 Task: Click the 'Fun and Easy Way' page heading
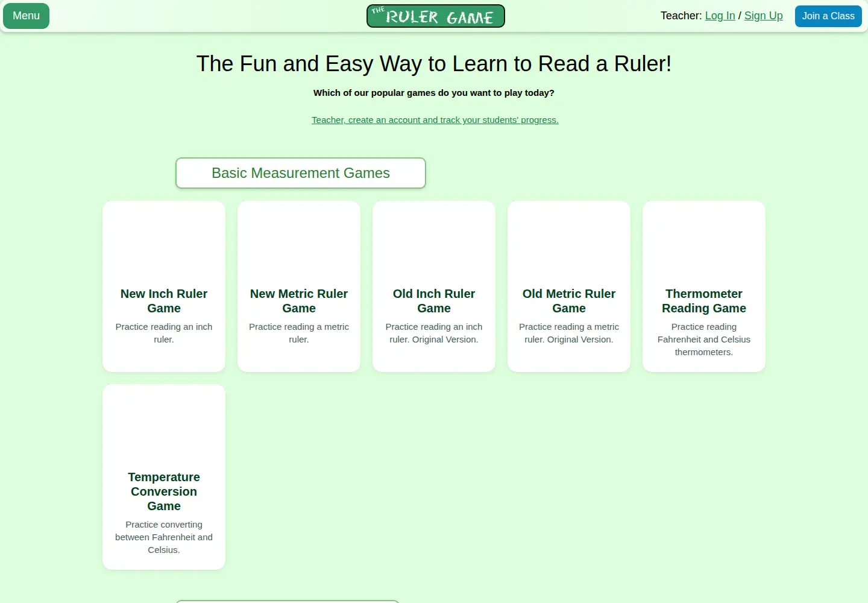pyautogui.click(x=434, y=63)
